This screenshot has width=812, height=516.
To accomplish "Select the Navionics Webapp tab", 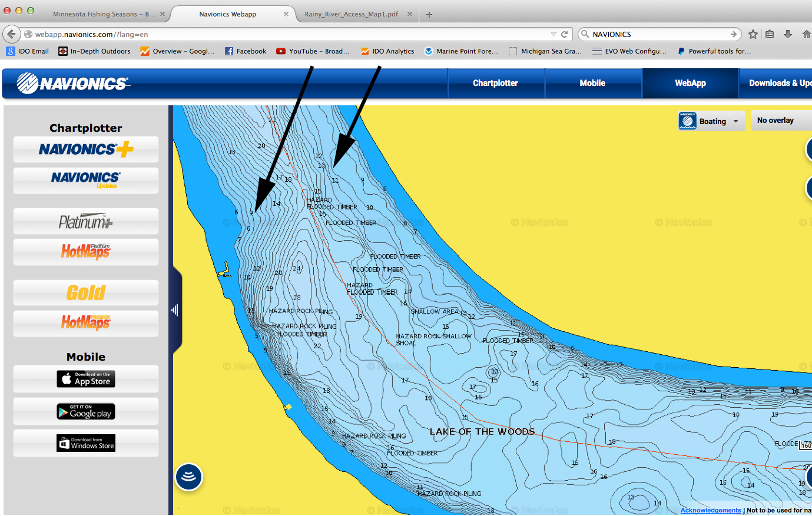I will pyautogui.click(x=227, y=14).
